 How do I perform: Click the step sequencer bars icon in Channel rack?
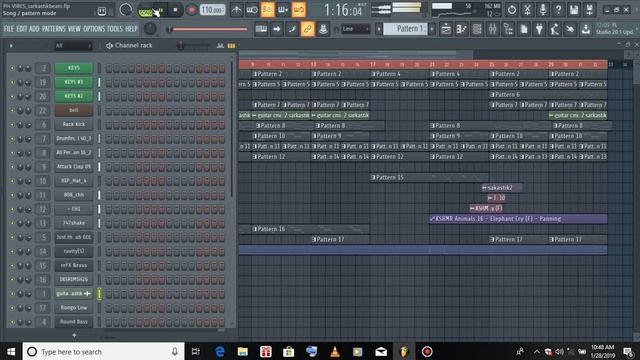(x=231, y=46)
